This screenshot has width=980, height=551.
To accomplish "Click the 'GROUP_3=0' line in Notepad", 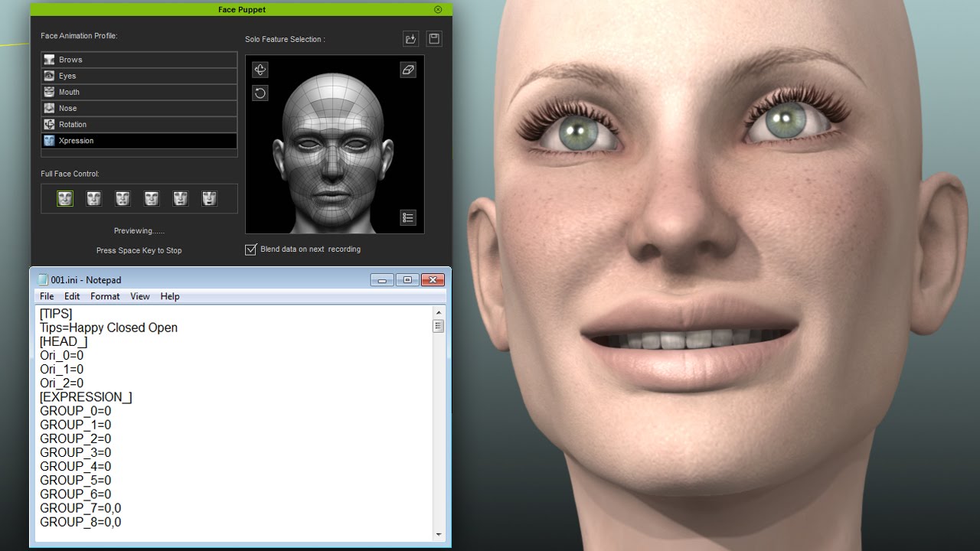I will pyautogui.click(x=76, y=452).
